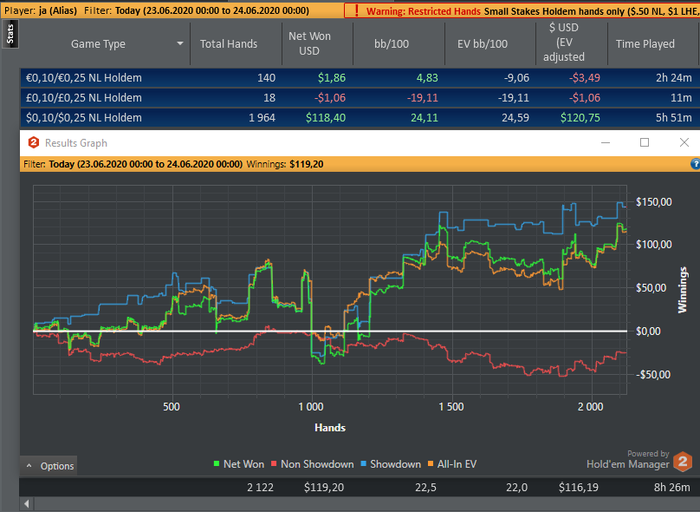Sort by $ USD EV adjusted column
Viewport: 700px width, 512px height.
click(564, 42)
